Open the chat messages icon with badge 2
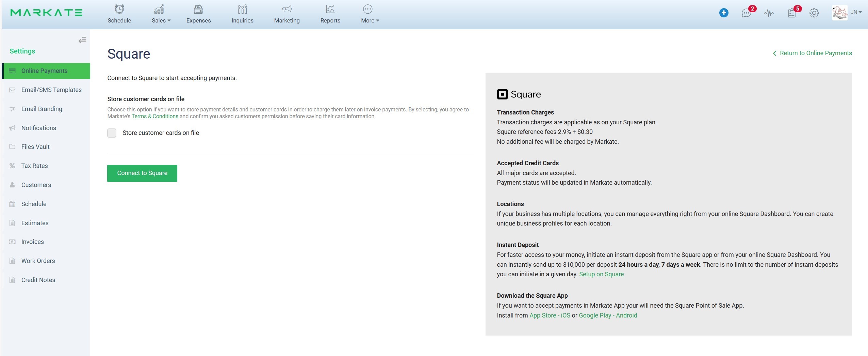 pyautogui.click(x=746, y=13)
